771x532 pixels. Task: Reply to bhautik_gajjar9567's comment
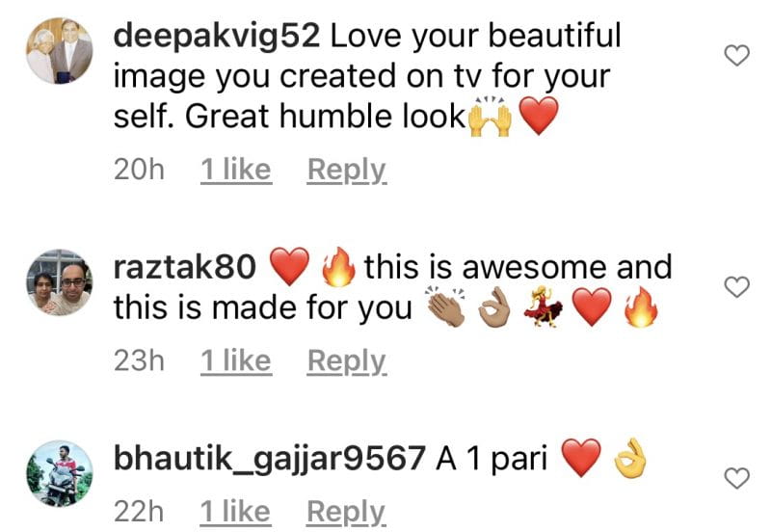pos(346,513)
